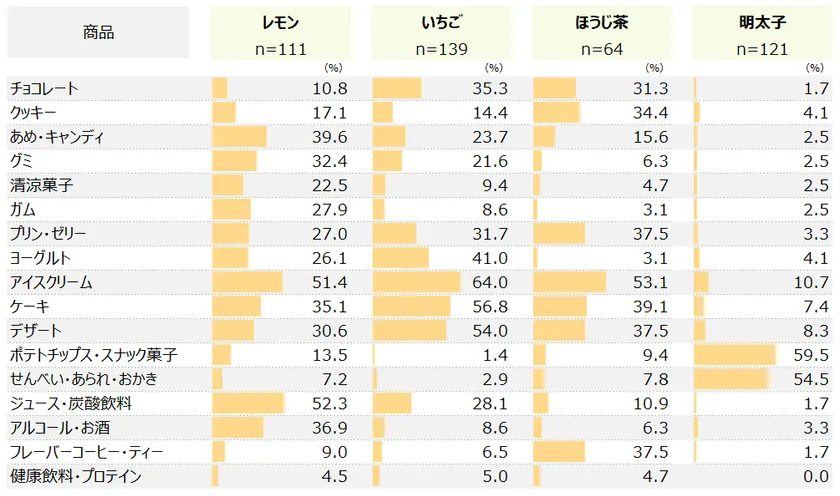The image size is (840, 496).
Task: Click the 54.5 value for せんべい row
Action: pyautogui.click(x=812, y=379)
